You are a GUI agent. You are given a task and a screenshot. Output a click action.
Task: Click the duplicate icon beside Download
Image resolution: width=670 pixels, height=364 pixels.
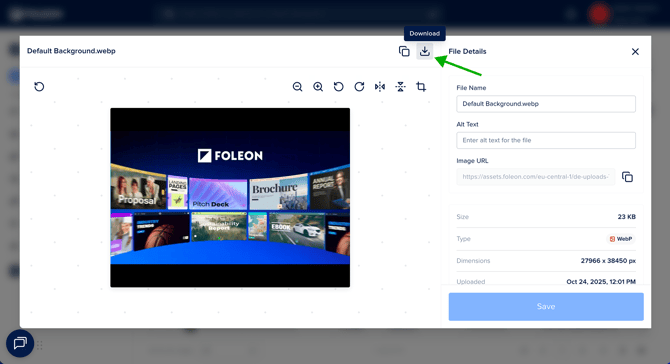click(x=404, y=51)
